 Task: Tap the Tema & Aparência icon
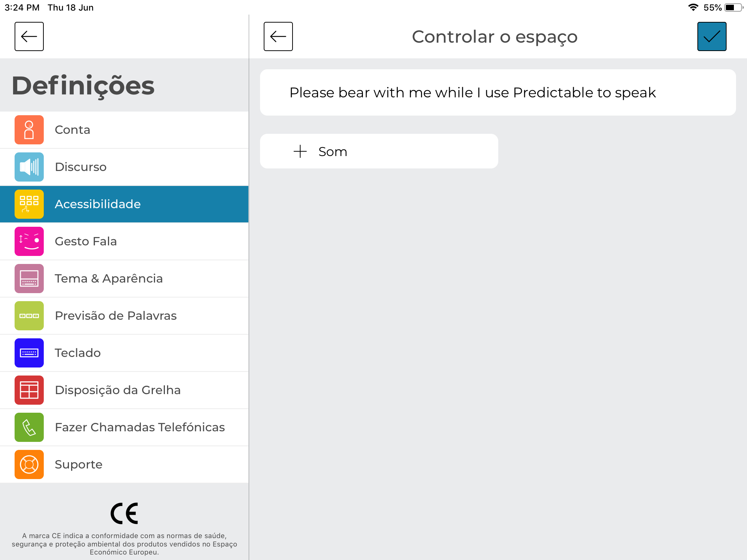[29, 279]
